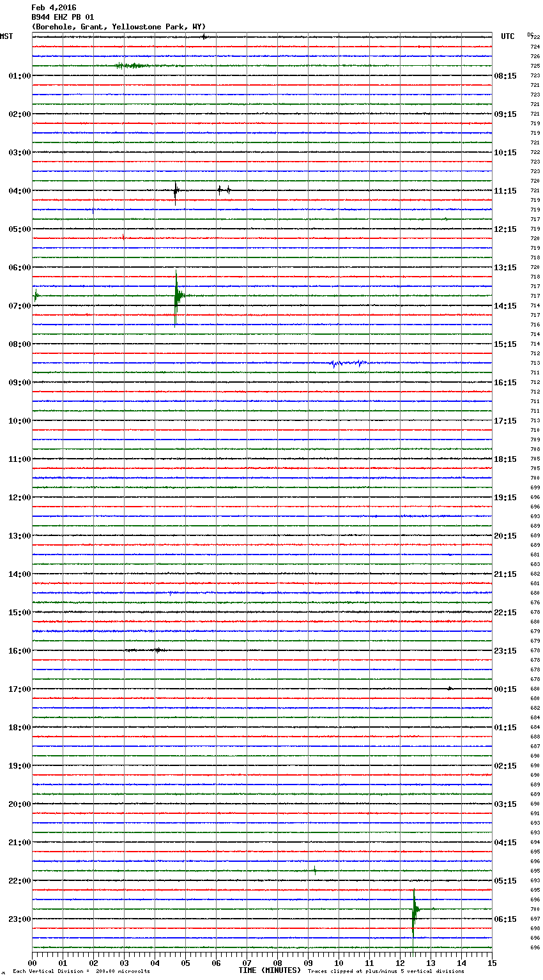Click the "11:15" UTC time label
The width and height of the screenshot is (543, 980).
505,191
